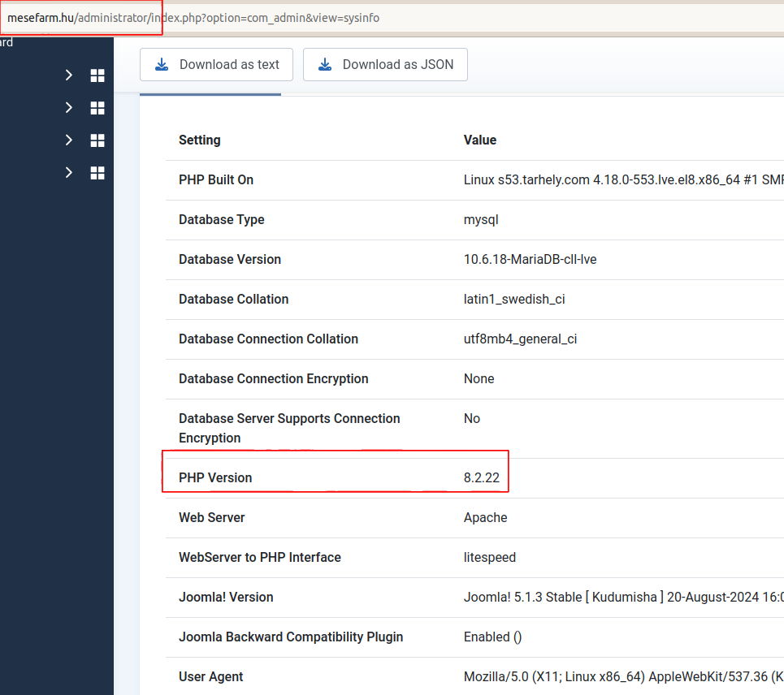The width and height of the screenshot is (784, 695).
Task: Click the "Joomla! Version" row label
Action: coord(226,597)
